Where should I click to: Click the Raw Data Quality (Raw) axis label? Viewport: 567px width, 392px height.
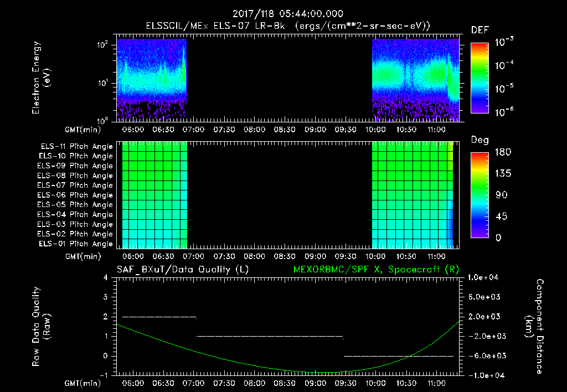coord(41,327)
